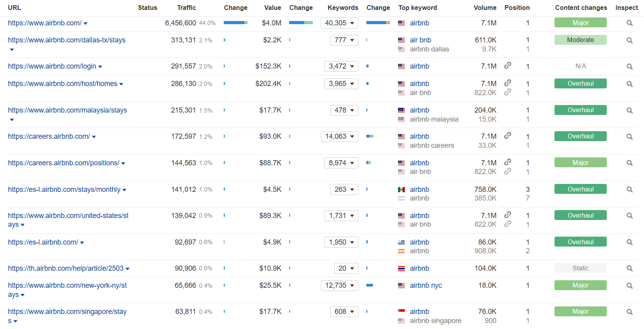
Task: Click Static content change badge
Action: point(581,268)
